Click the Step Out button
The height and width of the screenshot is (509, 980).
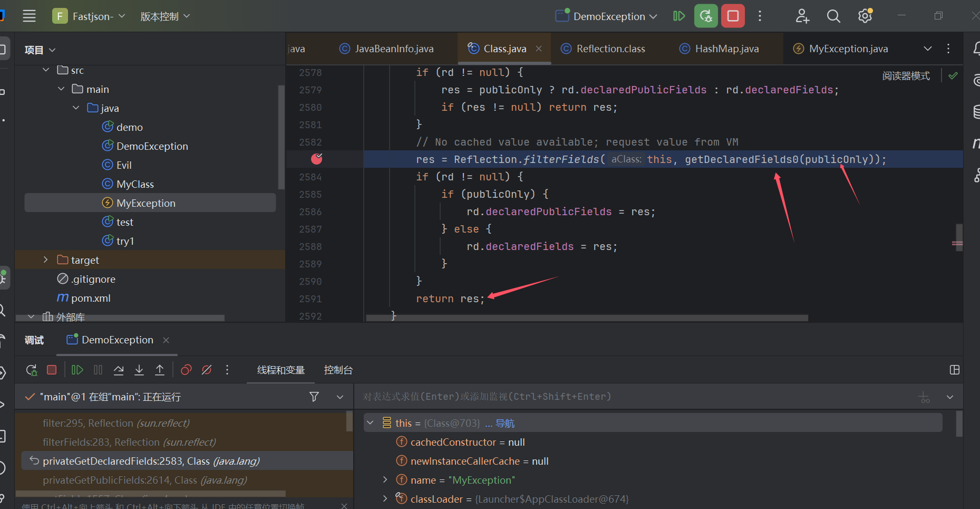pyautogui.click(x=160, y=370)
